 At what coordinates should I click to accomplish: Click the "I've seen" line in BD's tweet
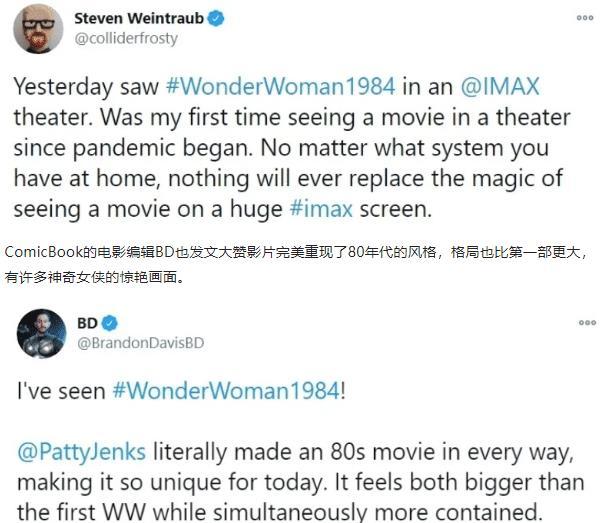click(x=181, y=391)
